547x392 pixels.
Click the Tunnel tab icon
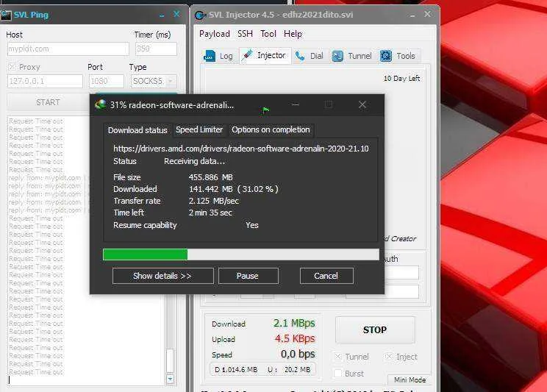tap(337, 56)
